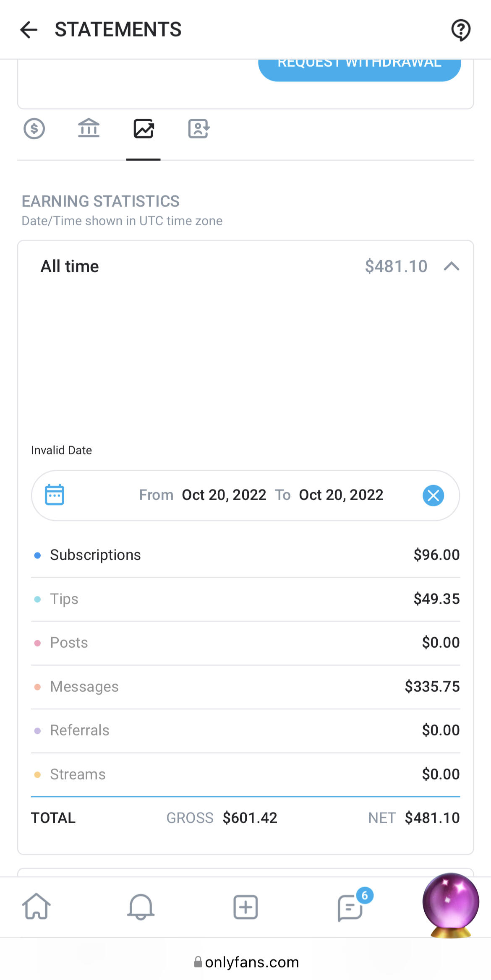Toggle the Tips earnings series
The image size is (491, 980).
(64, 599)
